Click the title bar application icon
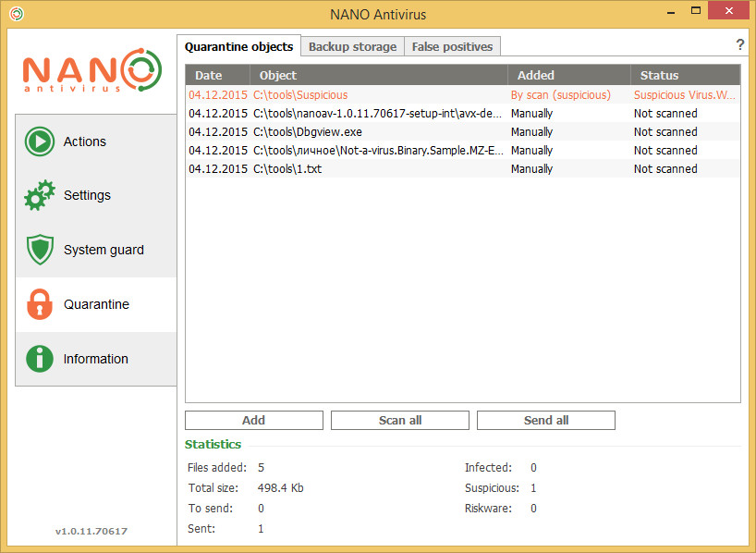 [17, 14]
